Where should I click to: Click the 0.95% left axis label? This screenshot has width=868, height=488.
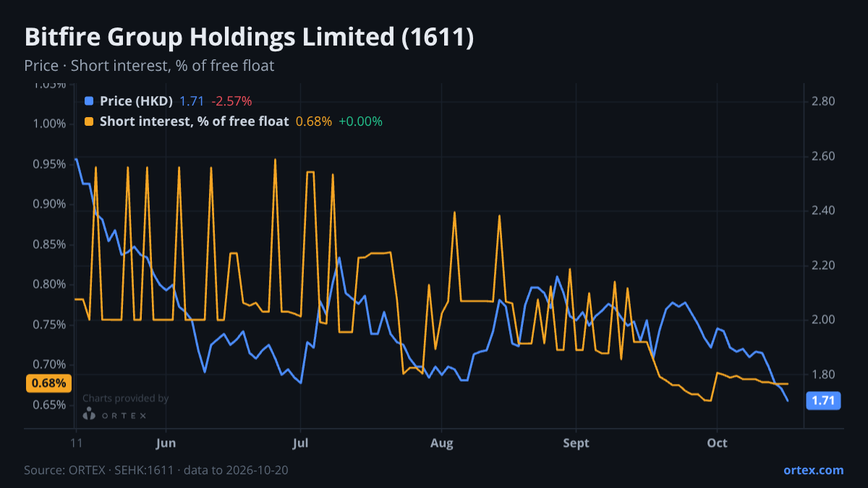(49, 164)
